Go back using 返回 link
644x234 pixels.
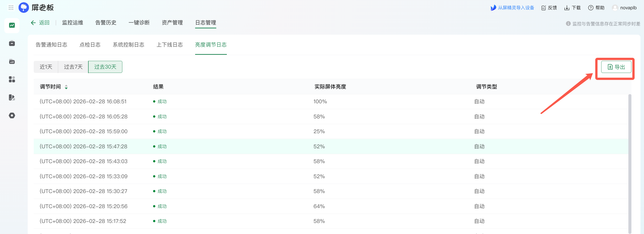click(40, 23)
